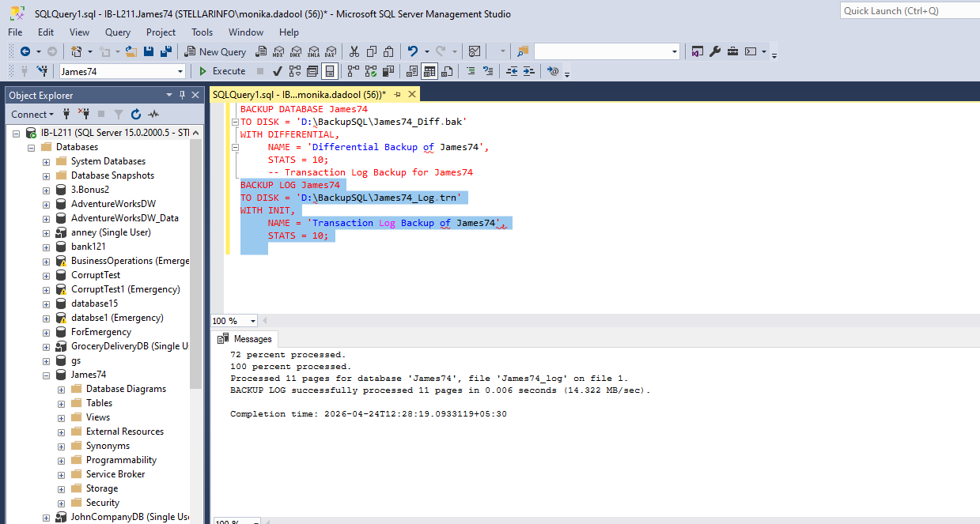Click Object Explorer Connect plug icon
The image size is (980, 524).
pyautogui.click(x=66, y=115)
